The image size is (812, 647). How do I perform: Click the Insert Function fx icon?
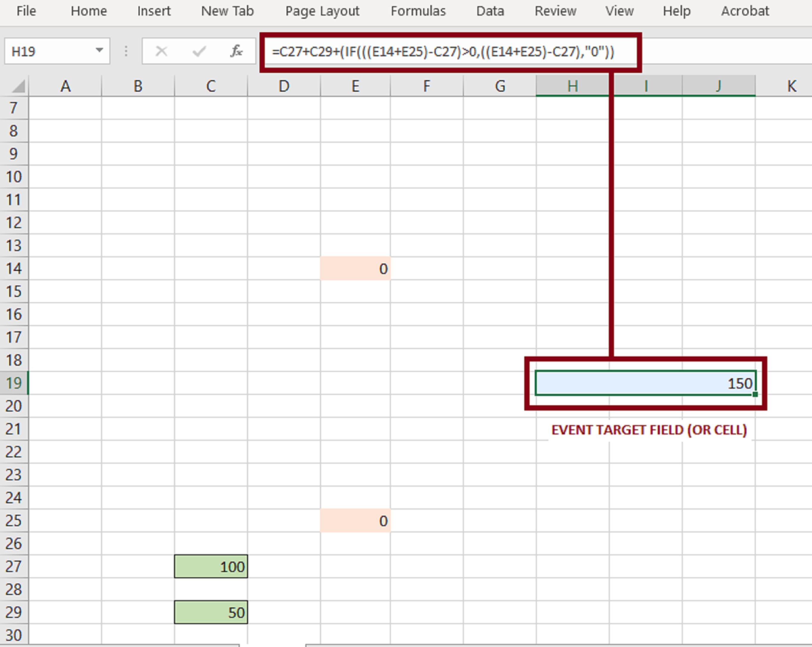[237, 51]
